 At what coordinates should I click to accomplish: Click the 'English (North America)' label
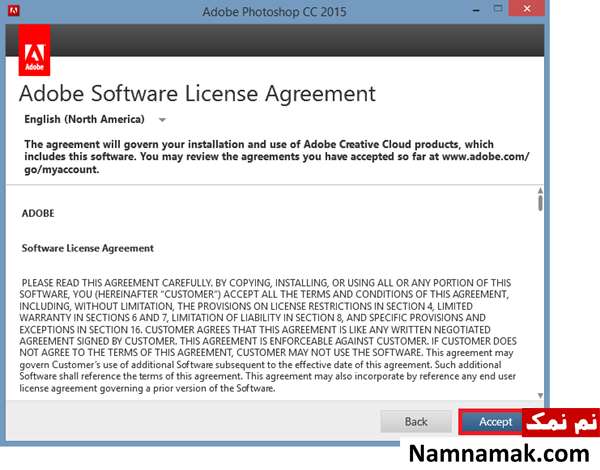[x=84, y=119]
